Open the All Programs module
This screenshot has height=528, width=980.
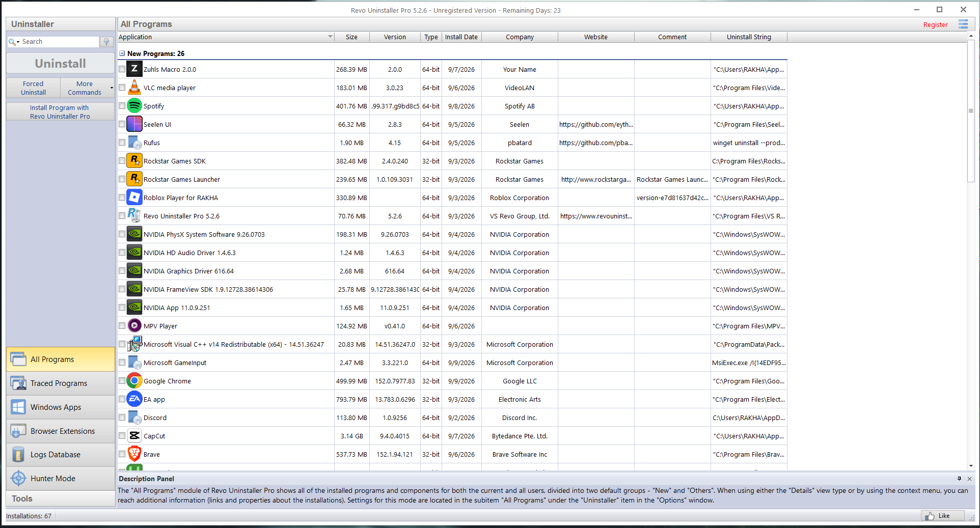[61, 359]
